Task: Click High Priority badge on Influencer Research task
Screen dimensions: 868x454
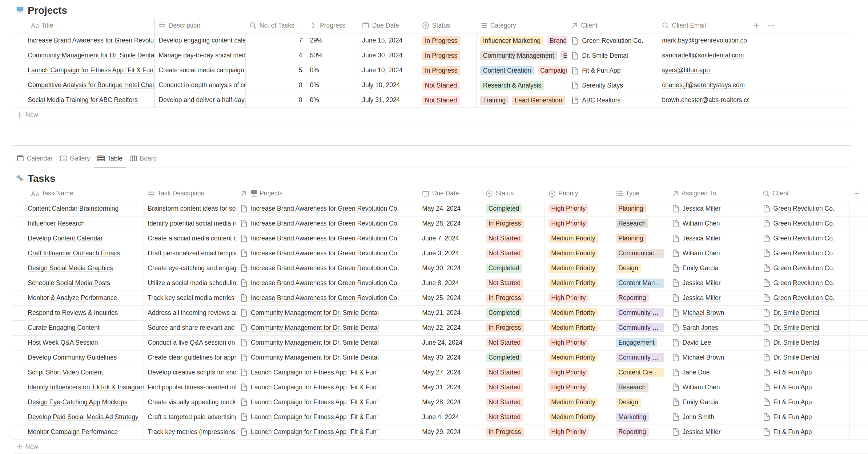Action: (x=568, y=223)
